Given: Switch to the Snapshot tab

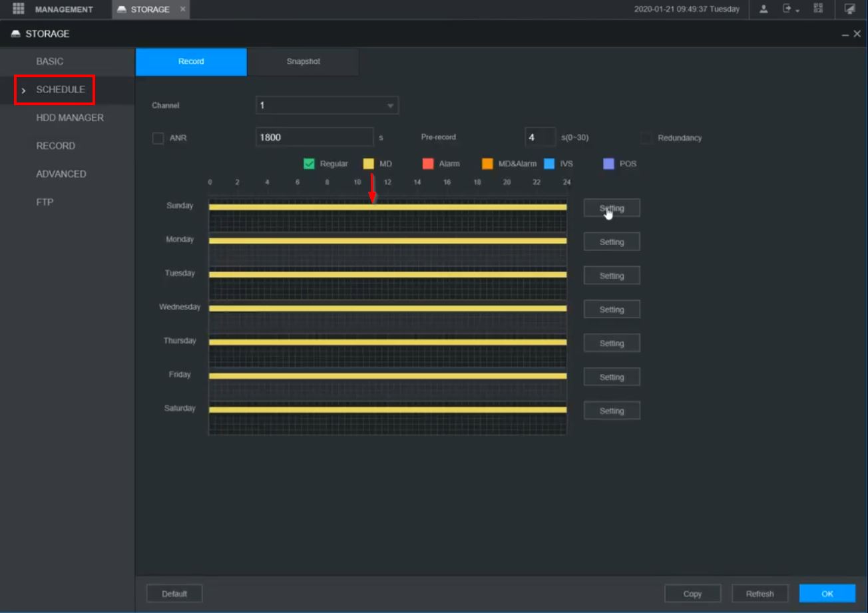Looking at the screenshot, I should (304, 62).
